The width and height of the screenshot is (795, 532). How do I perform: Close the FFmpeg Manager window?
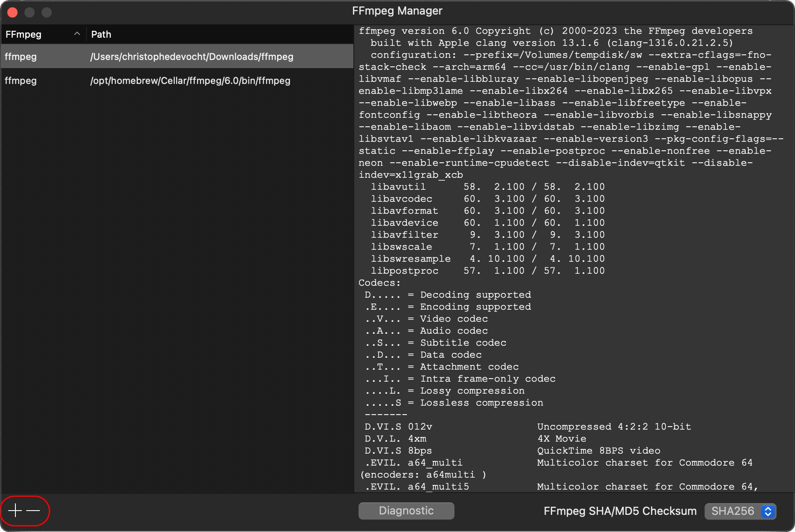coord(12,12)
